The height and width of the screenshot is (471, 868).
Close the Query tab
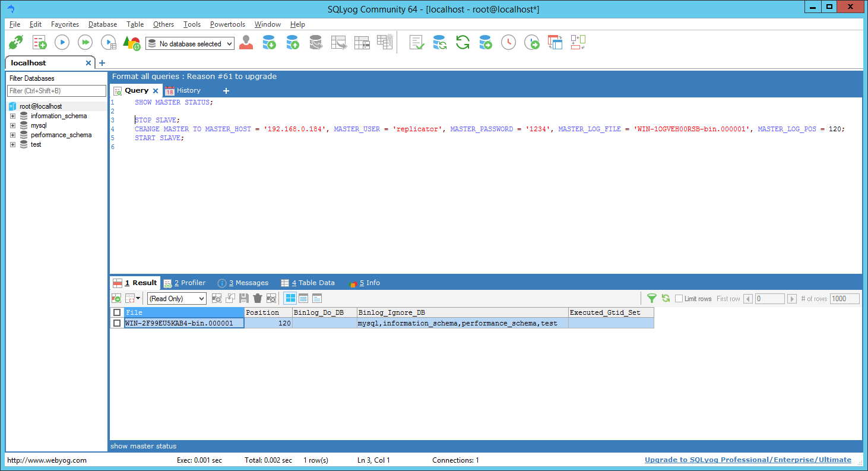click(x=156, y=91)
